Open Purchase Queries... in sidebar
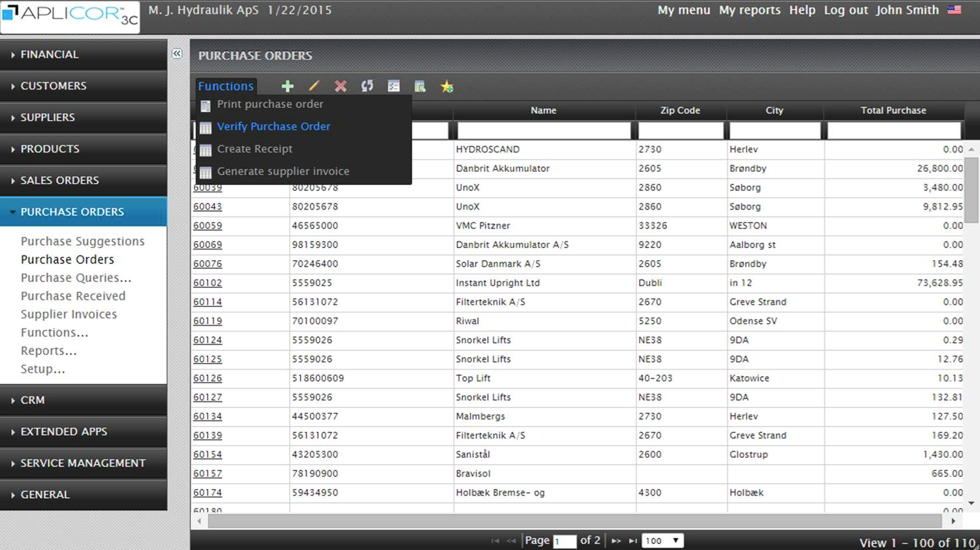The width and height of the screenshot is (980, 550). coord(76,278)
